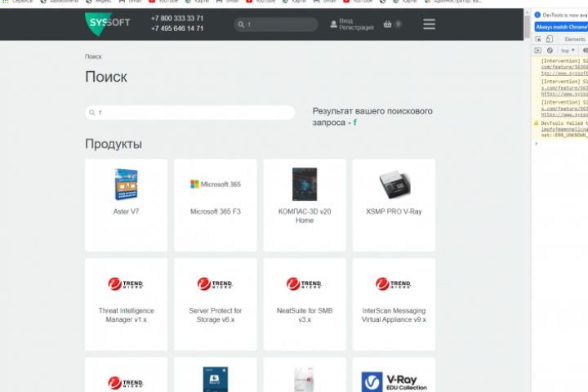Toggle the DevTools device toolbar icon

[550, 39]
